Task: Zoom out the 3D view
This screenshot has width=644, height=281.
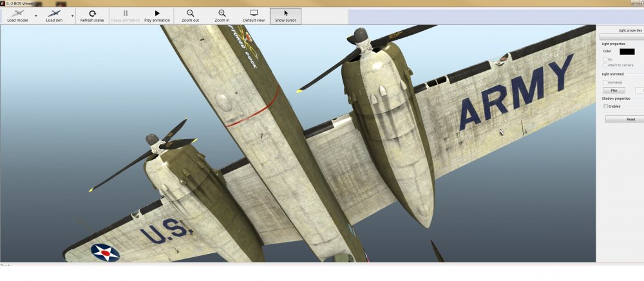Action: coord(190,15)
